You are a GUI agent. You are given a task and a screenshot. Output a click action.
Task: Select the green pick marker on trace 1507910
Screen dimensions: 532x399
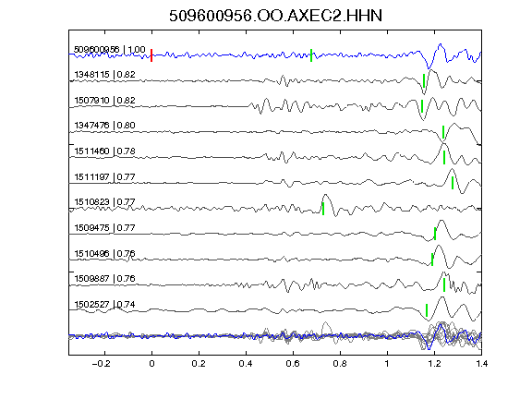tap(422, 106)
